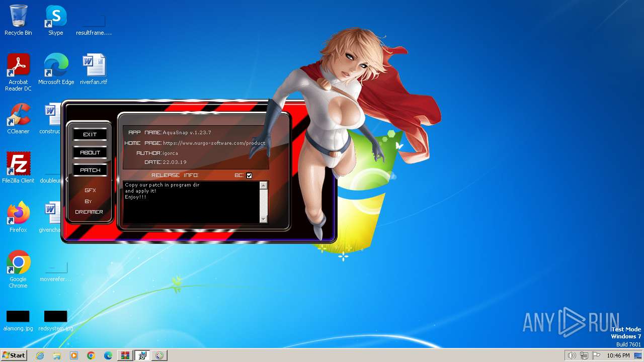
Task: Select the alamong.jpg image file
Action: 18,321
